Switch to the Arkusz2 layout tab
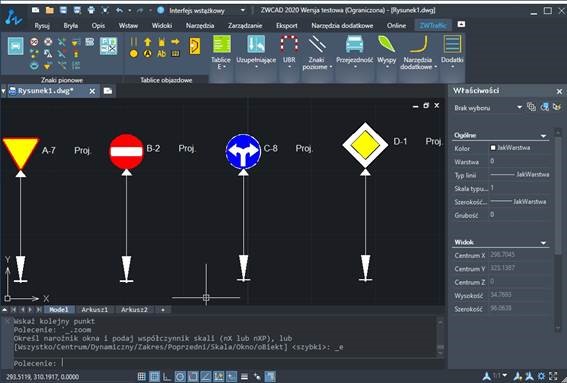 [x=134, y=310]
